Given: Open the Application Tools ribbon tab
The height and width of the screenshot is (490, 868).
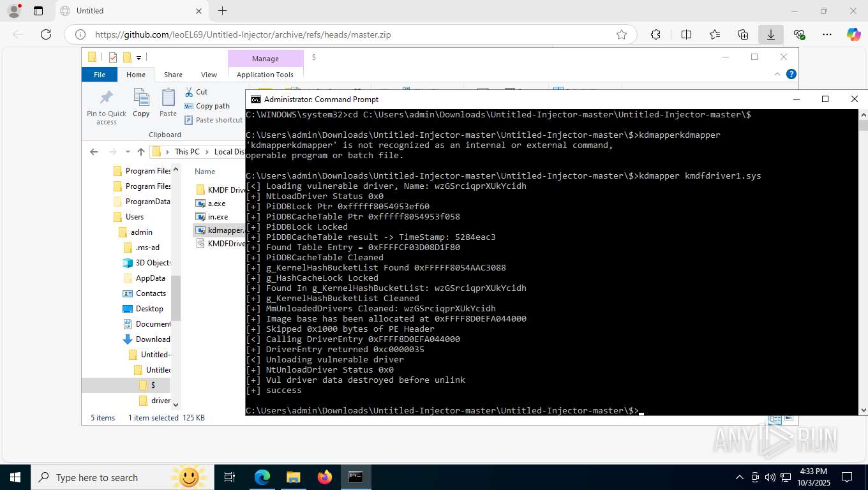Looking at the screenshot, I should tap(265, 75).
